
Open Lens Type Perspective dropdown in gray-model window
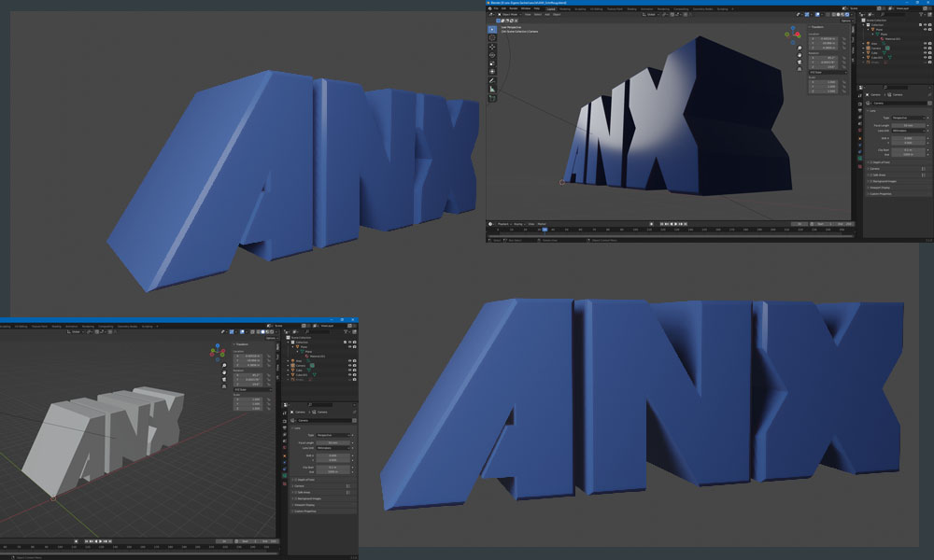(x=333, y=435)
